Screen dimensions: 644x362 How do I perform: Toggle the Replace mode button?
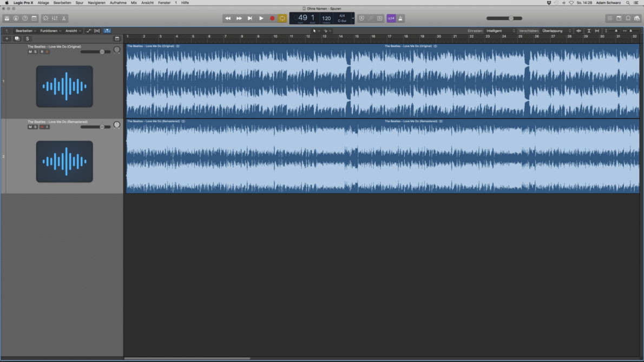pyautogui.click(x=362, y=18)
